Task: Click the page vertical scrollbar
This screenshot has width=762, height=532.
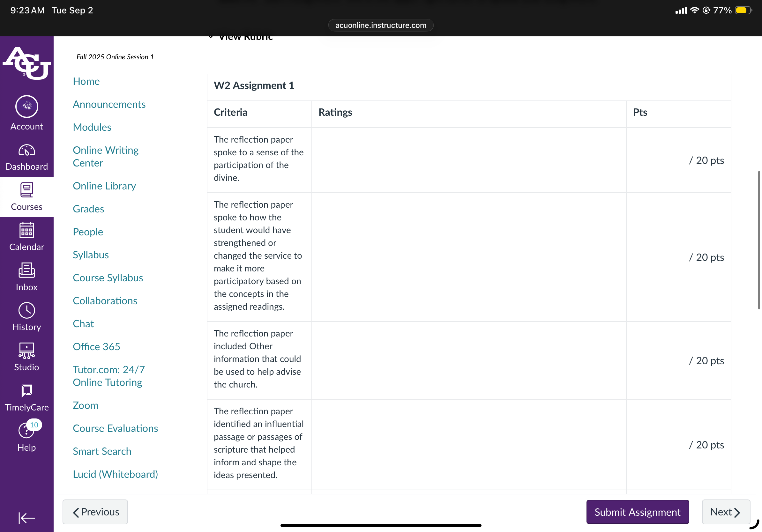Action: [759, 240]
